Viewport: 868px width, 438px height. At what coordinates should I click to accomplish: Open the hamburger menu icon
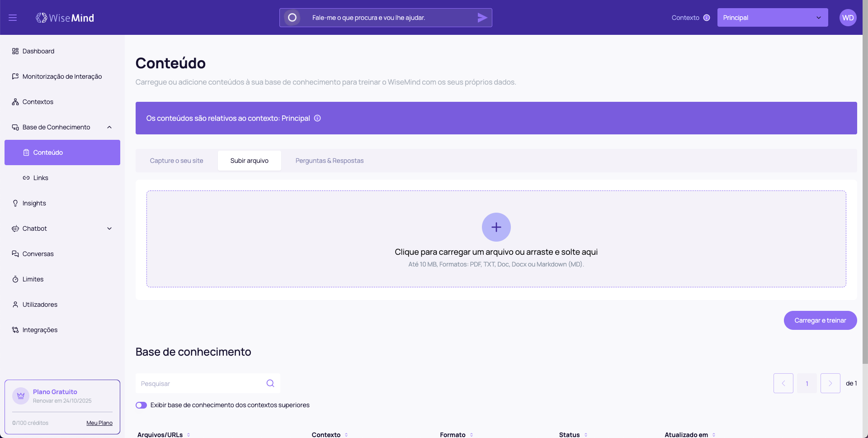[x=13, y=18]
